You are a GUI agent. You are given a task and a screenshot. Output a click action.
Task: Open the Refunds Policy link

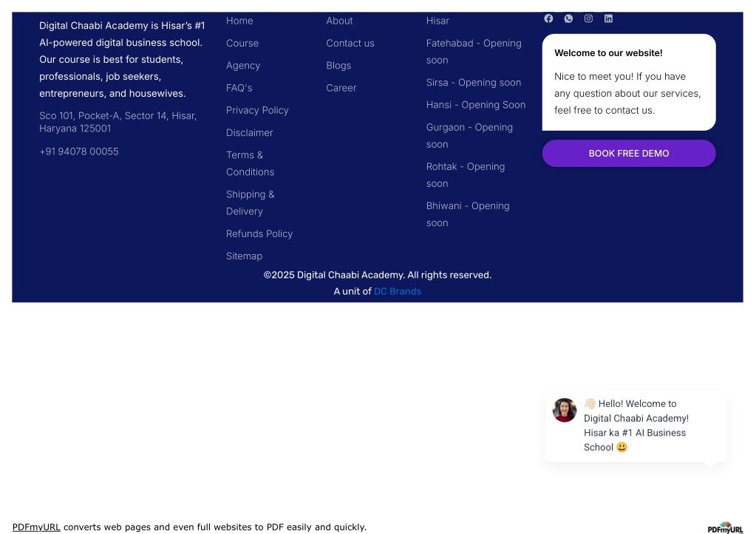coord(259,233)
